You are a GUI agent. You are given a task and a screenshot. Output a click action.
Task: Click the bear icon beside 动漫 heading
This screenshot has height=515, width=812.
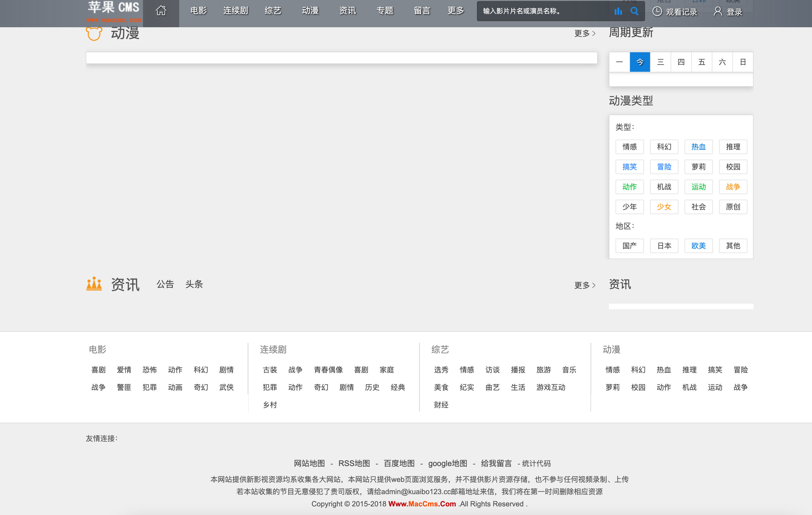(94, 34)
